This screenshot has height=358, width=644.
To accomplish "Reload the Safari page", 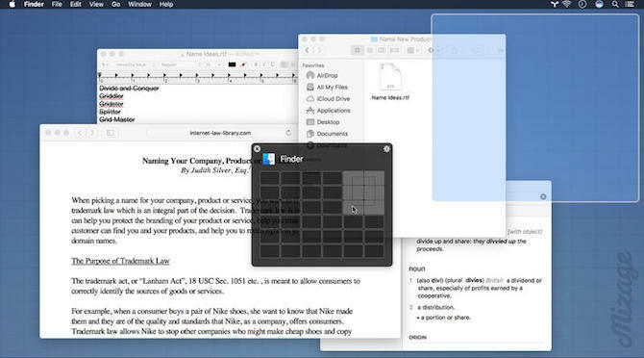I will tap(288, 133).
